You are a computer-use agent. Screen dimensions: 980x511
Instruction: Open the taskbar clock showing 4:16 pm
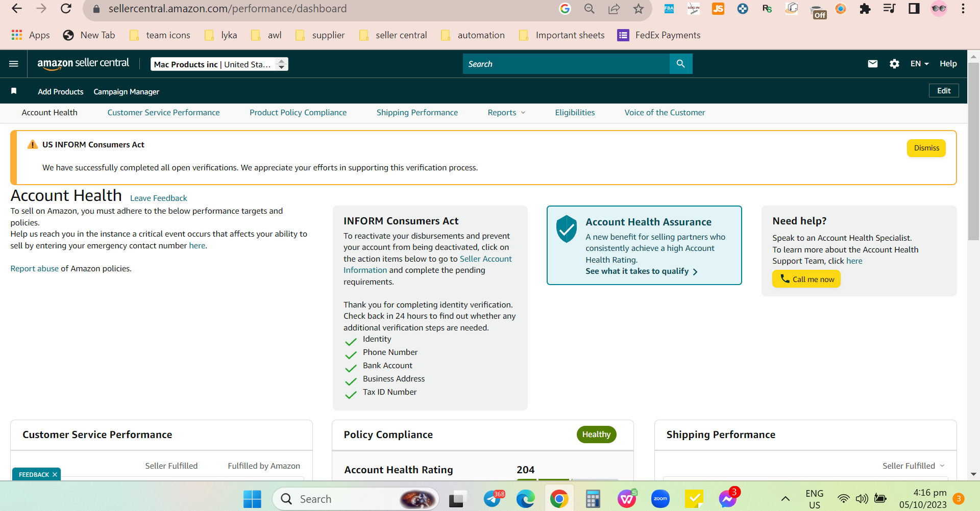(x=923, y=499)
